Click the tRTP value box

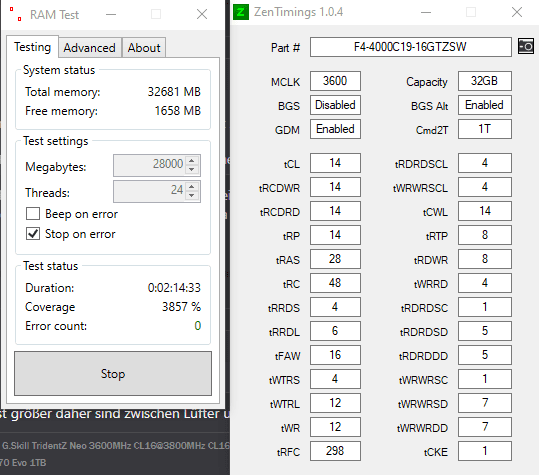[484, 235]
